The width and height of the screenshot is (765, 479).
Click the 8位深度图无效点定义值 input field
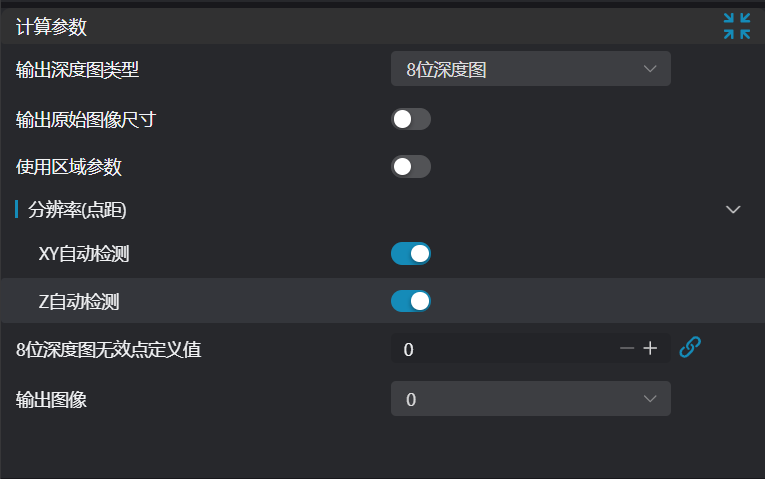point(503,348)
